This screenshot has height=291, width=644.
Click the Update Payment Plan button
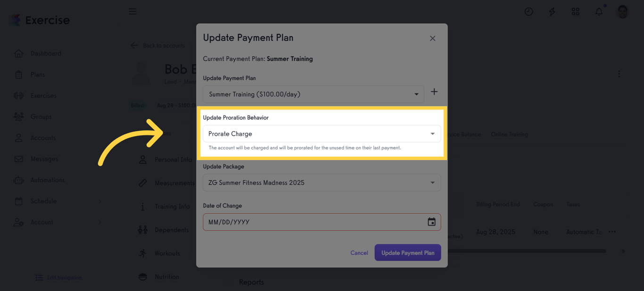pyautogui.click(x=407, y=253)
